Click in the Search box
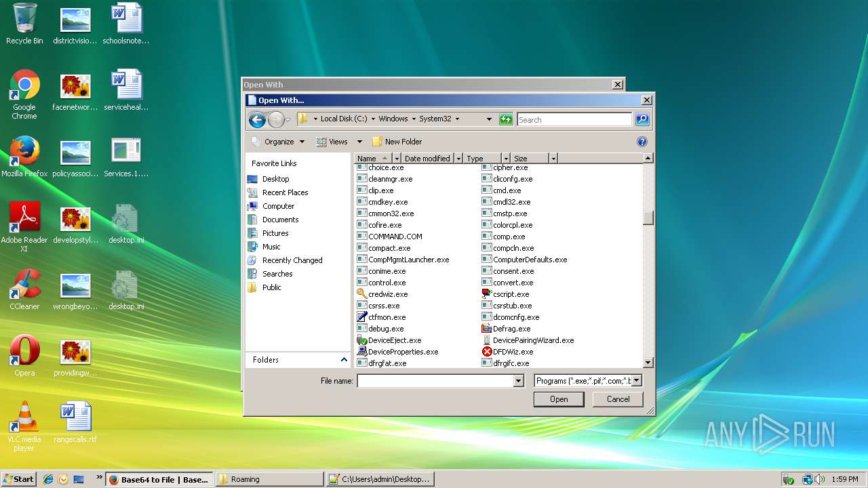This screenshot has width=868, height=488. (574, 119)
